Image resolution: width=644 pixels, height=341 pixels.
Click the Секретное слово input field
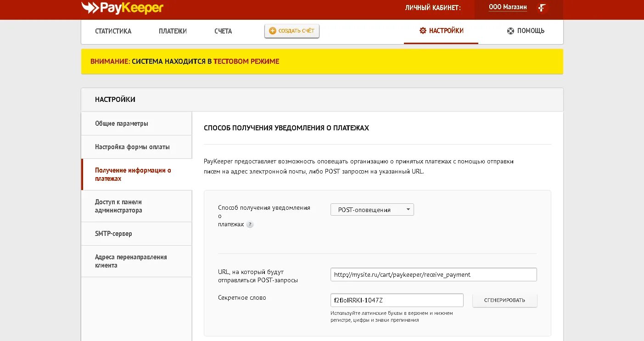tap(397, 300)
